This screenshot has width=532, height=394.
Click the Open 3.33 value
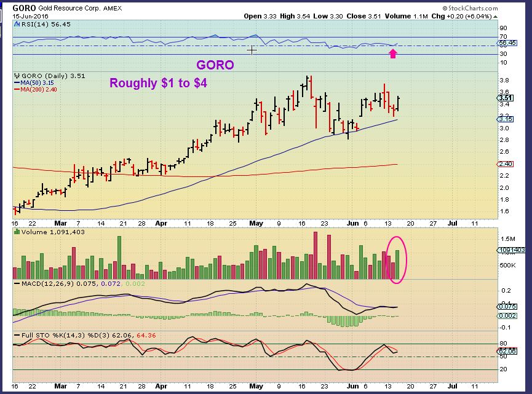point(260,16)
